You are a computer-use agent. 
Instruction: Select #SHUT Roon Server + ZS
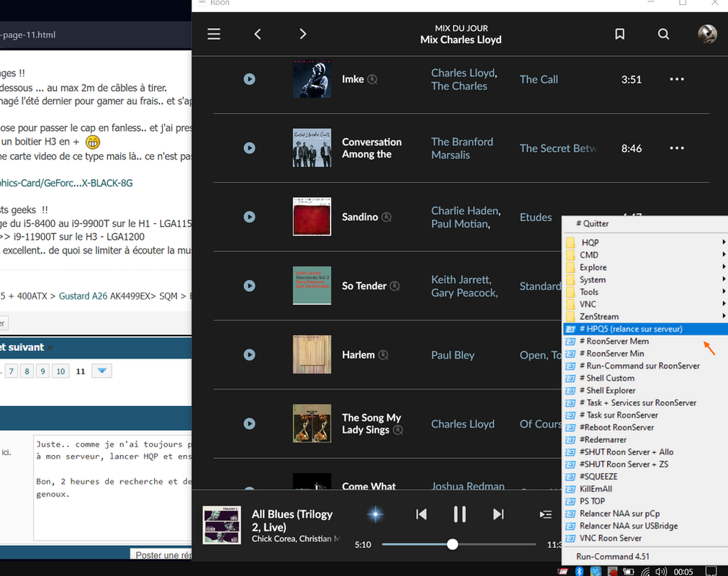[645, 464]
